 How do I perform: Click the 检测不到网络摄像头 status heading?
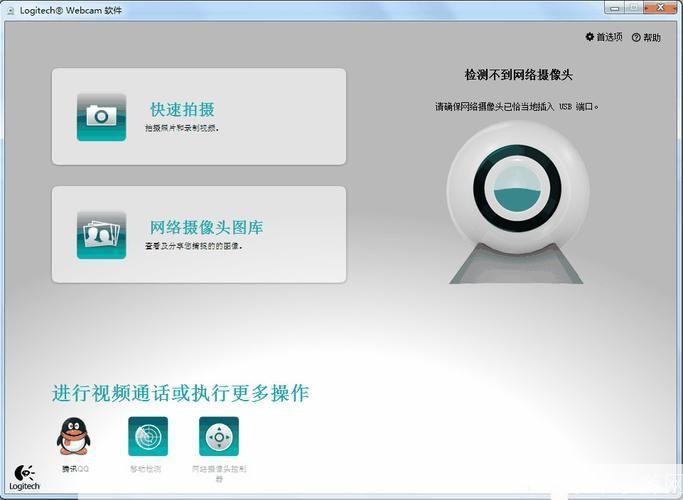[518, 75]
